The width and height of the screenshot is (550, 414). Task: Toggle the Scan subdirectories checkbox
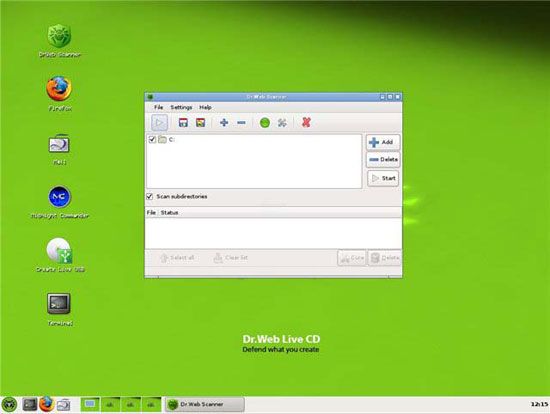[x=150, y=196]
